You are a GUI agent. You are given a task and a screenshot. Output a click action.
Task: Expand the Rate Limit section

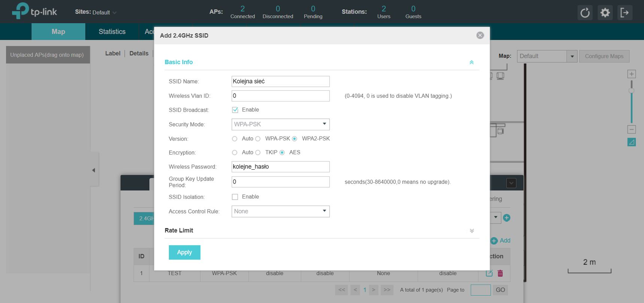click(472, 231)
